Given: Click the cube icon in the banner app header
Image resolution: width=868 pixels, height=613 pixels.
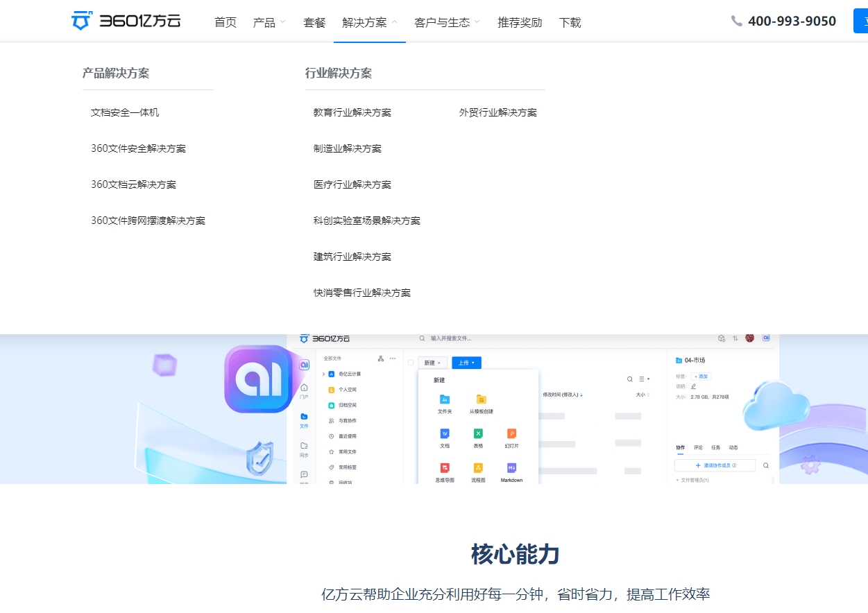Looking at the screenshot, I should click(x=722, y=338).
